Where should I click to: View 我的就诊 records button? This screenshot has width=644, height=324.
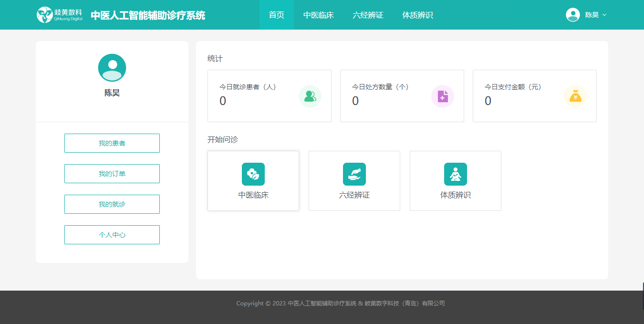(x=112, y=204)
